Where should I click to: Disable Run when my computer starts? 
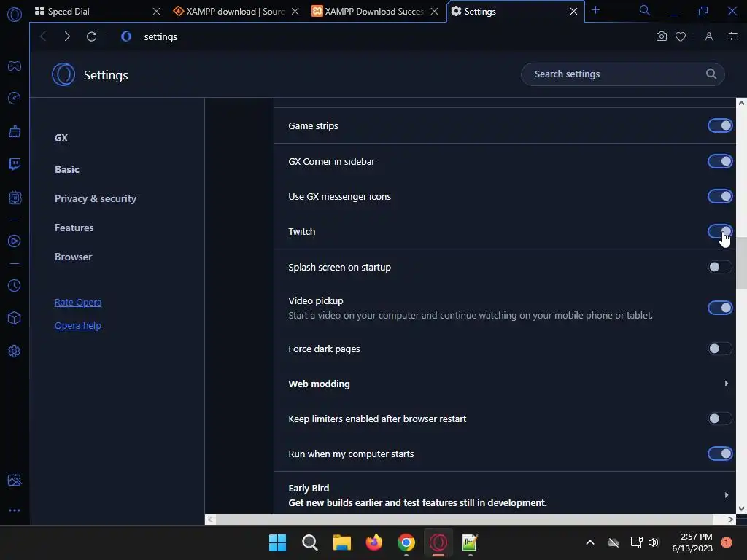[720, 454]
